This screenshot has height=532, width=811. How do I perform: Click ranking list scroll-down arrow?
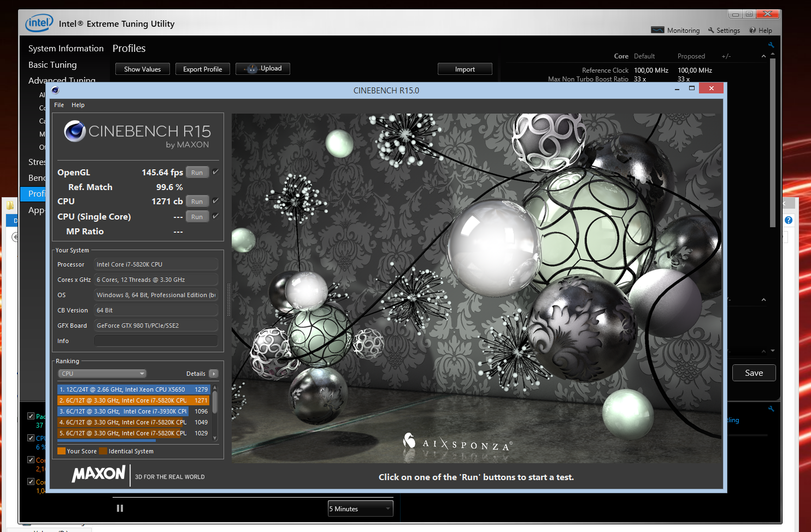[x=215, y=438]
